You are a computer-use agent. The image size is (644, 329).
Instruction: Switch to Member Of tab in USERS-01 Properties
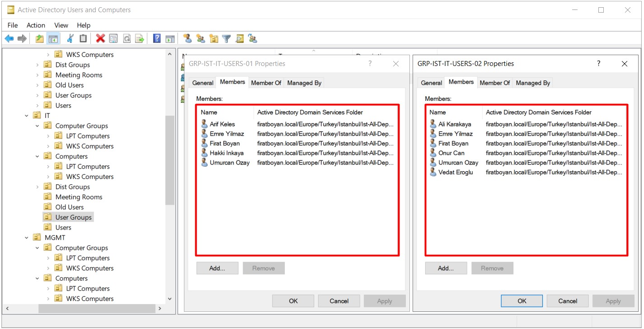point(266,83)
